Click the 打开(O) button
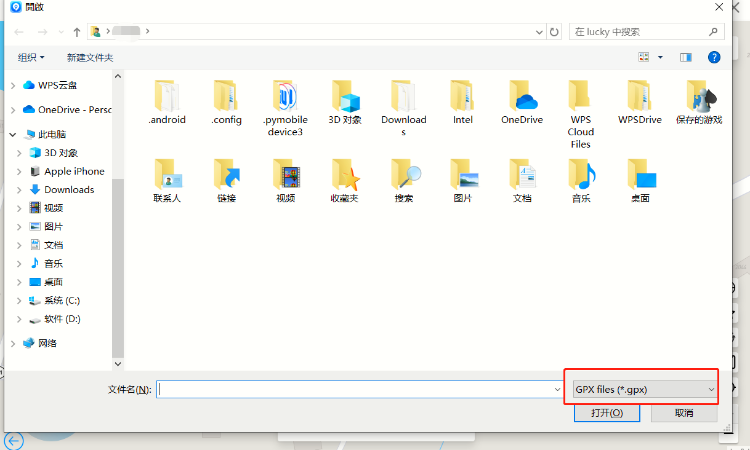 point(607,413)
